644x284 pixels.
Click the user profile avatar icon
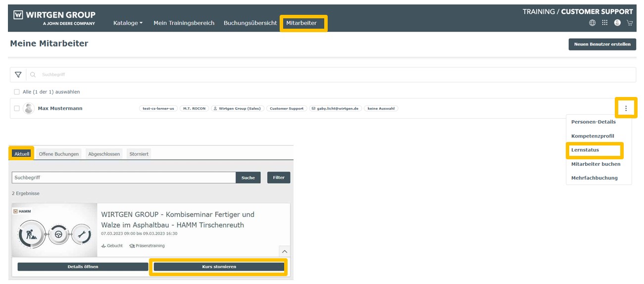617,23
